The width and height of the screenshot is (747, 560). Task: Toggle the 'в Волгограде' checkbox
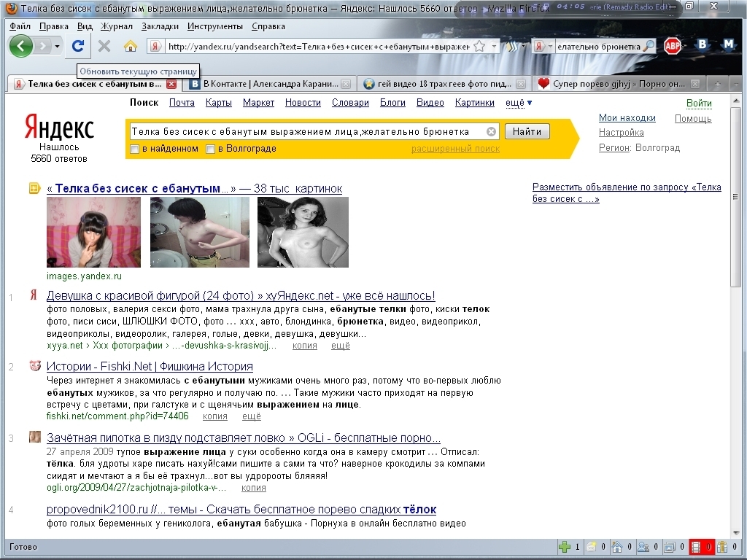[x=210, y=149]
